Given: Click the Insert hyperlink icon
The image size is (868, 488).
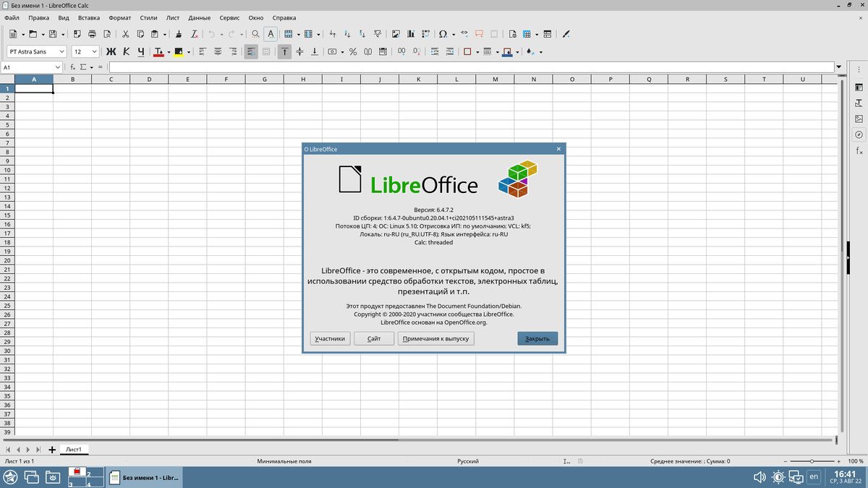Looking at the screenshot, I should tap(464, 33).
